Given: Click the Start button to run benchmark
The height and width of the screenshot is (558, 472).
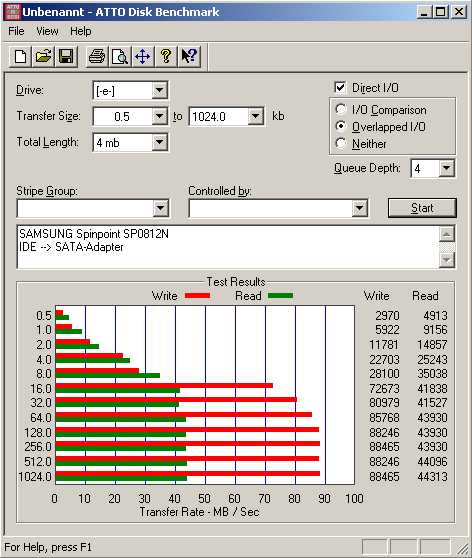Looking at the screenshot, I should pyautogui.click(x=422, y=208).
